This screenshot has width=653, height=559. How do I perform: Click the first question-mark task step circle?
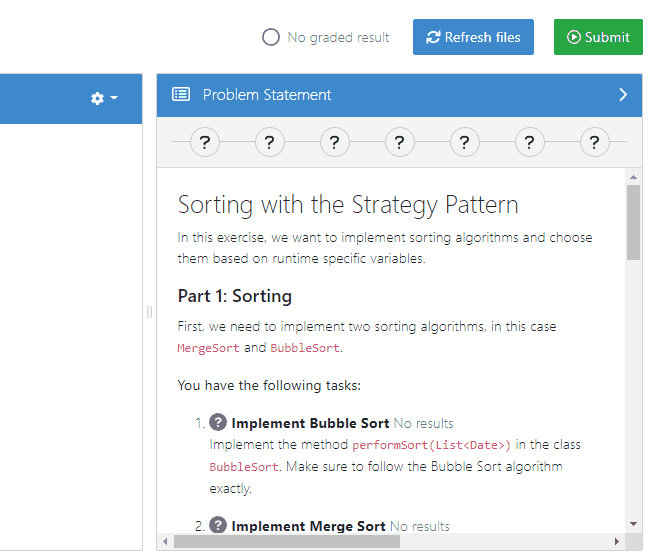[x=204, y=143]
